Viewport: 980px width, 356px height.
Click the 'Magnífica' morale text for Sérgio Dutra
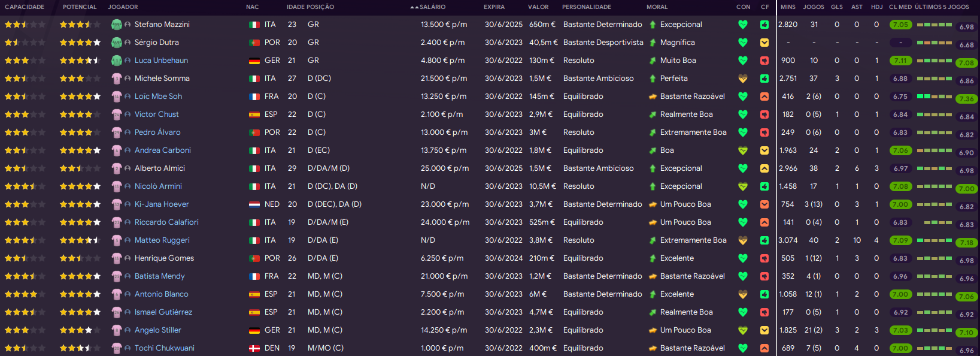(678, 43)
